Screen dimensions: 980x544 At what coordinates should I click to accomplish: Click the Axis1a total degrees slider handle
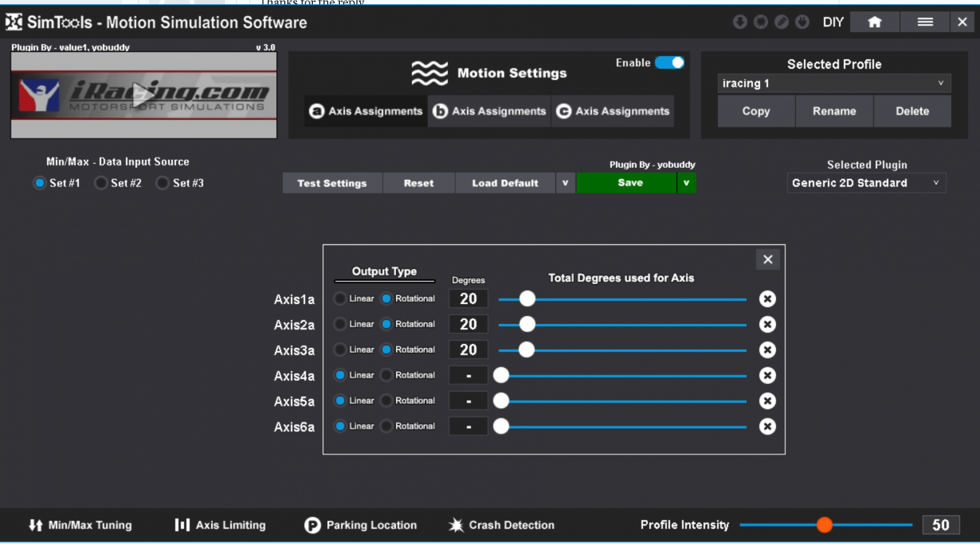(x=527, y=299)
